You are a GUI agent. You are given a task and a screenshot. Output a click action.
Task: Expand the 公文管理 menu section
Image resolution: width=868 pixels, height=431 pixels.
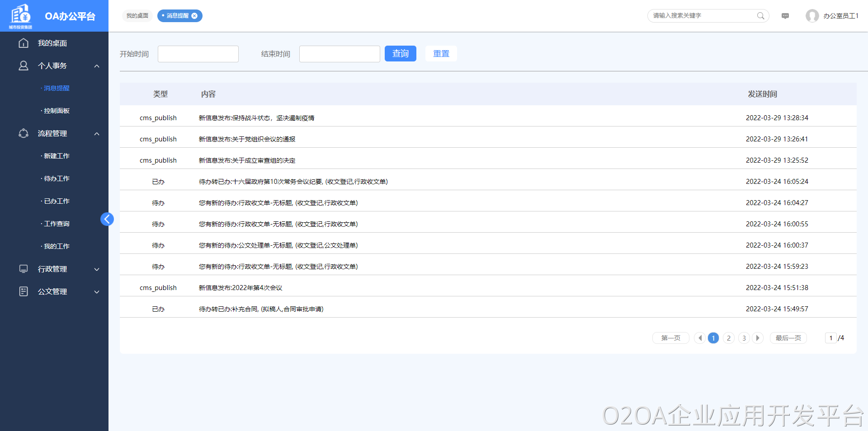pos(97,292)
